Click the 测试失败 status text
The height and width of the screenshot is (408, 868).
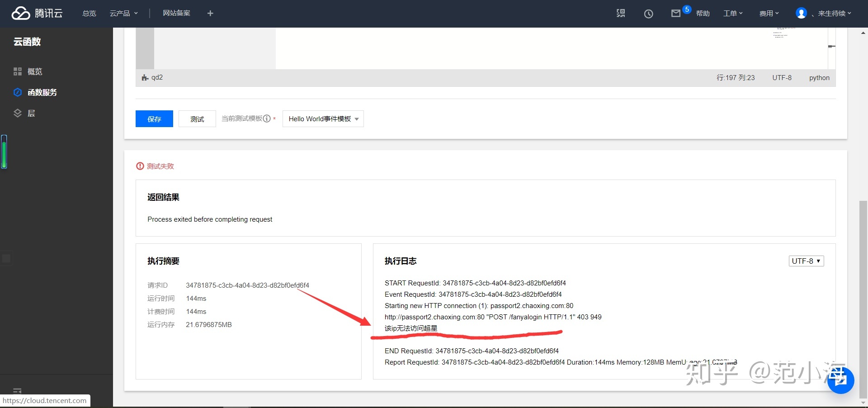coord(160,166)
